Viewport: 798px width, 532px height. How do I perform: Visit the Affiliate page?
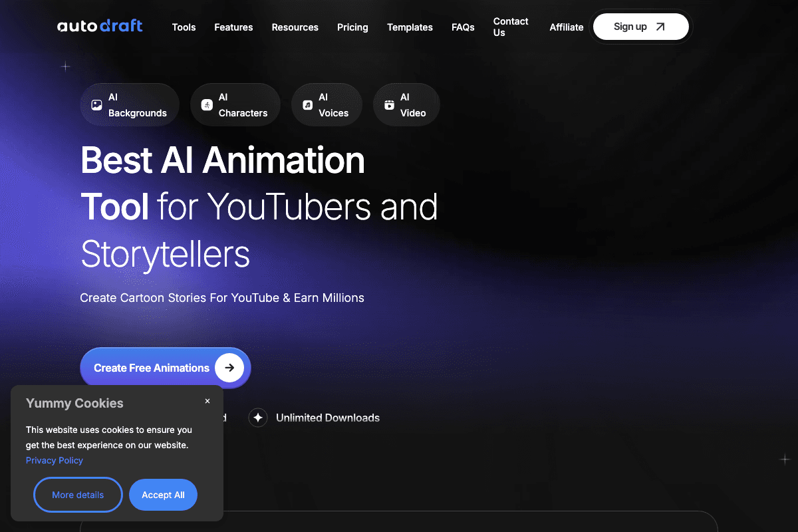(566, 27)
